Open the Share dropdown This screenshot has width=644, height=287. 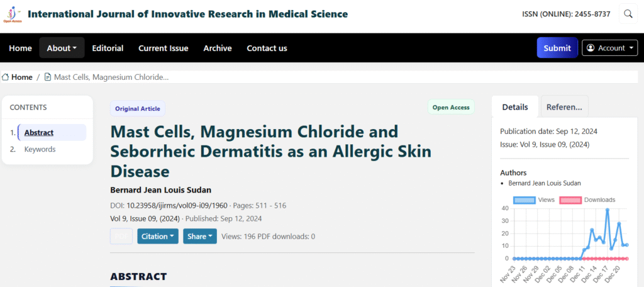199,236
